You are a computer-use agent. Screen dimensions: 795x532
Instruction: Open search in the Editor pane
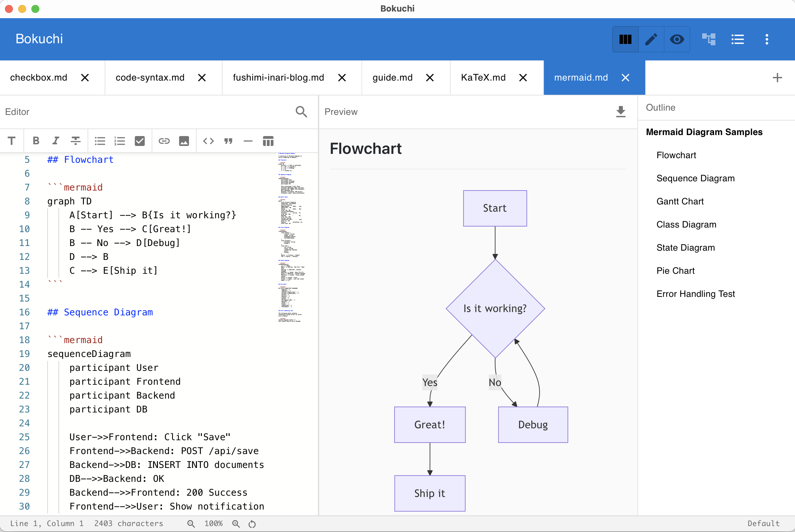[x=301, y=112]
